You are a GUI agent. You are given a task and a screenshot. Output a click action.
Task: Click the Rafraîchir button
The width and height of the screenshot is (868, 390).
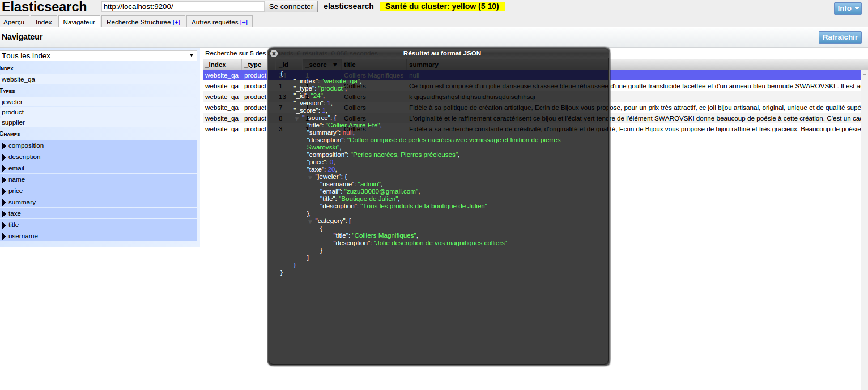840,37
